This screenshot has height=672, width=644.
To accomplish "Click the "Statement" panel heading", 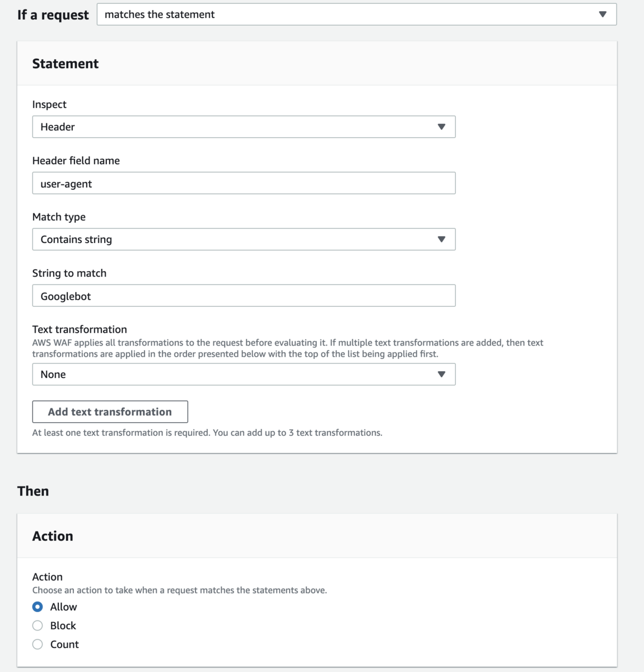I will coord(66,64).
